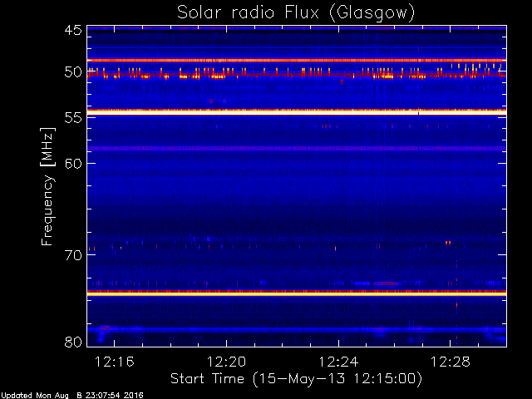Screen dimensions: 532x399
Task: Click the 'Frequency [MHz]' axis label
Action: [47, 186]
